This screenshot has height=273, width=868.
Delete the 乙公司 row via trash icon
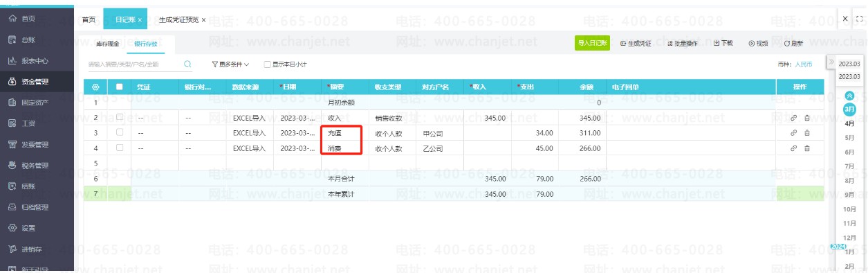807,148
